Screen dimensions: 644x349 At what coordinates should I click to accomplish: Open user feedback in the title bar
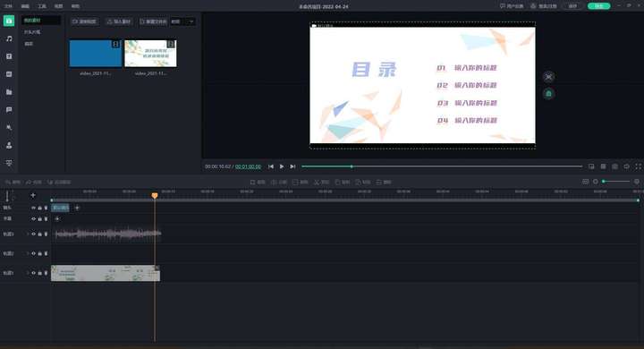pos(512,6)
